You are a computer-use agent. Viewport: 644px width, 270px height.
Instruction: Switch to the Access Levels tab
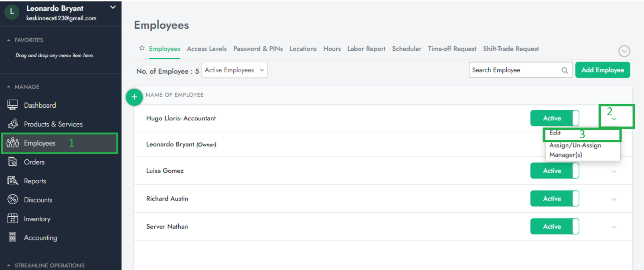coord(207,49)
